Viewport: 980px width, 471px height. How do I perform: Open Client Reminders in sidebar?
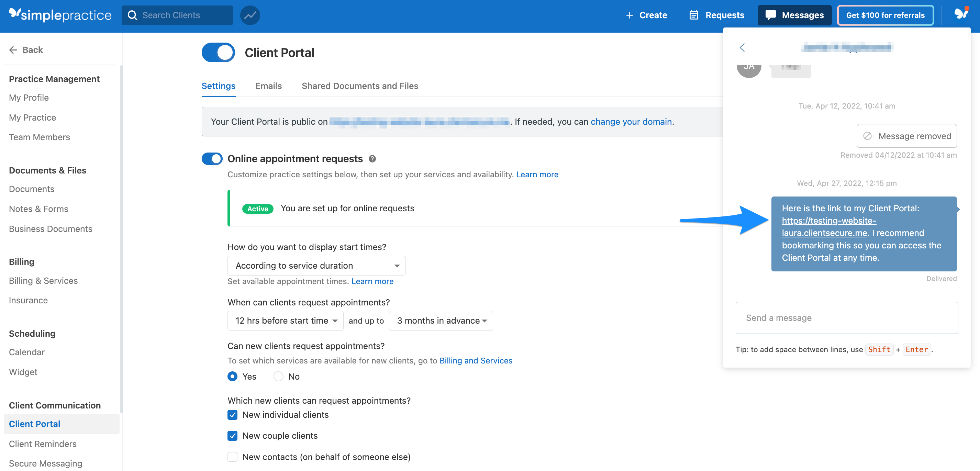click(x=43, y=444)
